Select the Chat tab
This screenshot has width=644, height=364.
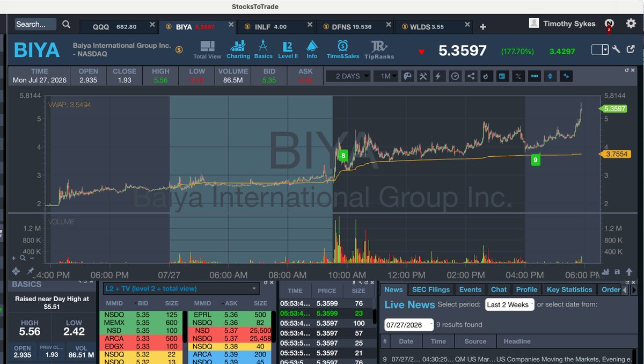pyautogui.click(x=499, y=289)
